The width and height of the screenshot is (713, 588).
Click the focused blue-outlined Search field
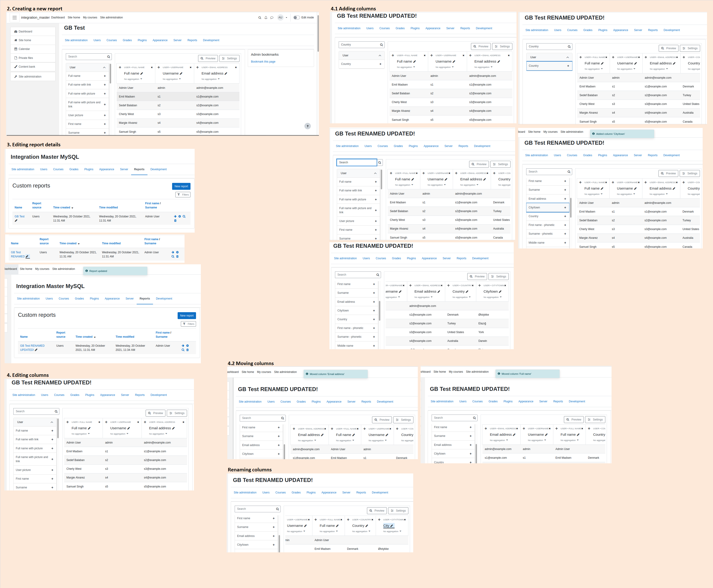pos(357,163)
